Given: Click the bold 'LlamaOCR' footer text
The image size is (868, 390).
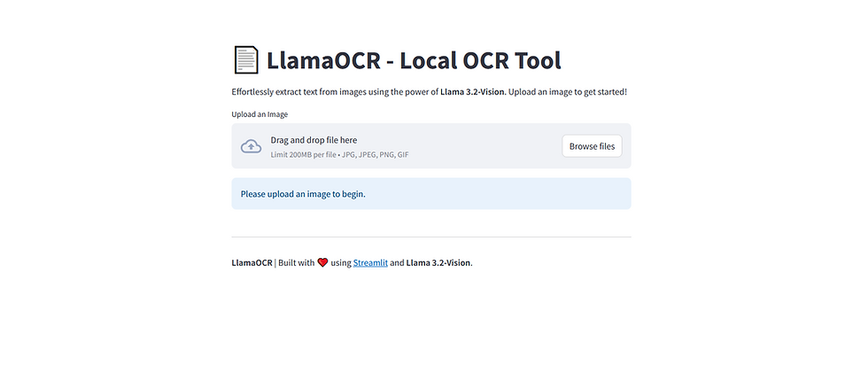Looking at the screenshot, I should [252, 262].
